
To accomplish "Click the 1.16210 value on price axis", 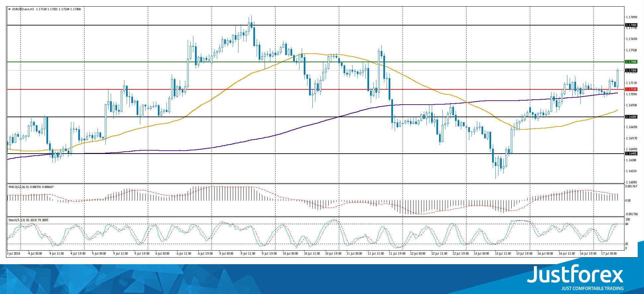I will (x=631, y=171).
